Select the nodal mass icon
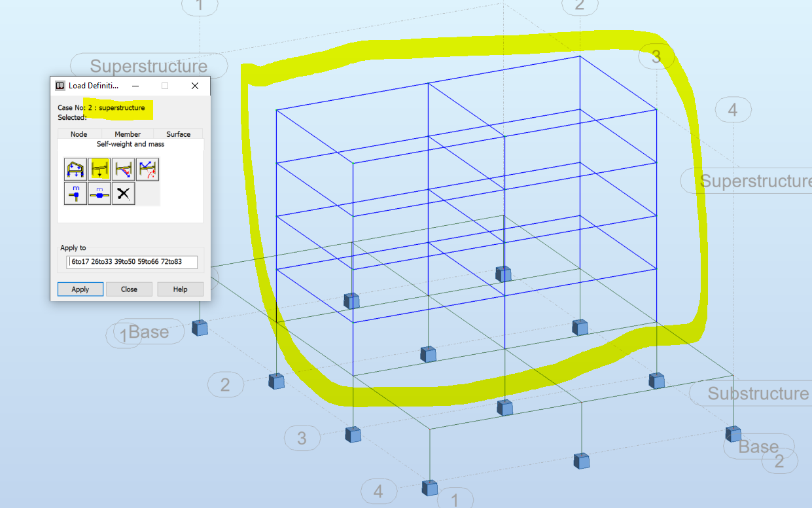Image resolution: width=812 pixels, height=508 pixels. [x=75, y=193]
